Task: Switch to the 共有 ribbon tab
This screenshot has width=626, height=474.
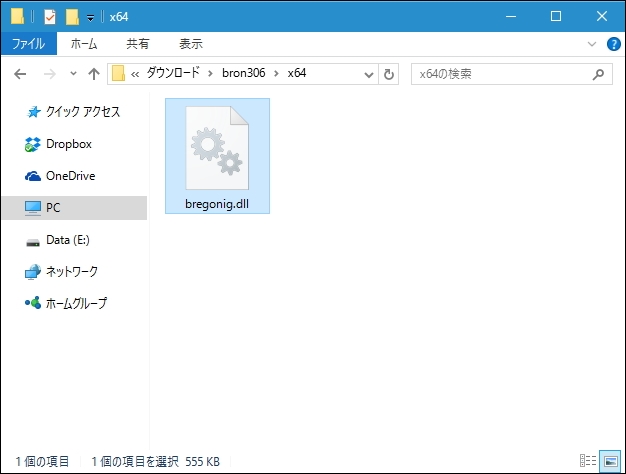Action: coord(138,44)
